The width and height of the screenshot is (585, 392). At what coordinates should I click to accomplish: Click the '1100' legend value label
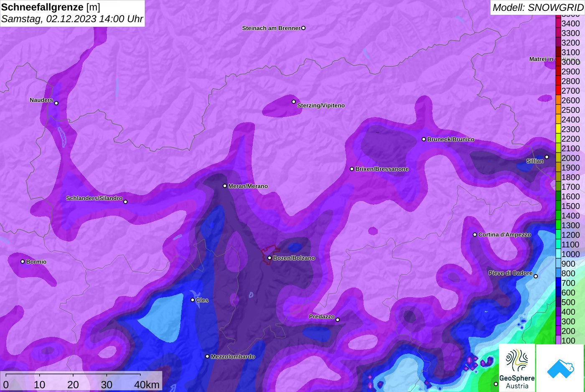point(570,244)
